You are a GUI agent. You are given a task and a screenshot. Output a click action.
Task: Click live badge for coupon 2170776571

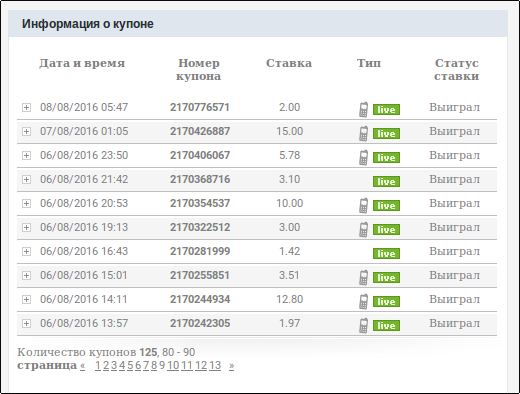pos(386,110)
